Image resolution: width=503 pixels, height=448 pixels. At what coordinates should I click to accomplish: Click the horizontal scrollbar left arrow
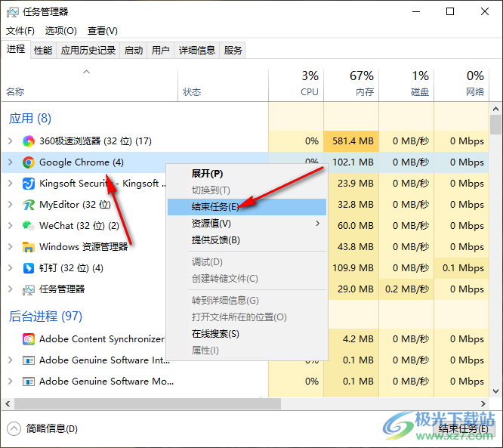pos(8,403)
